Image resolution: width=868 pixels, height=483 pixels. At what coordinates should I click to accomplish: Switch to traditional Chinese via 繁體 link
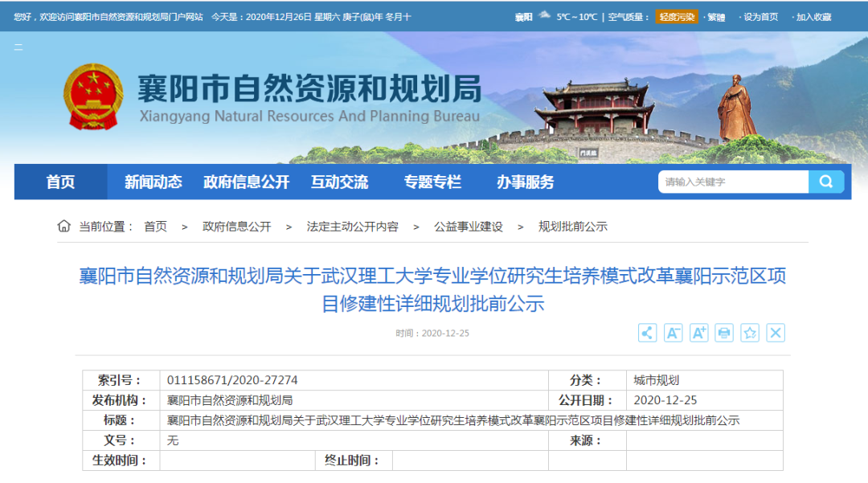point(716,17)
